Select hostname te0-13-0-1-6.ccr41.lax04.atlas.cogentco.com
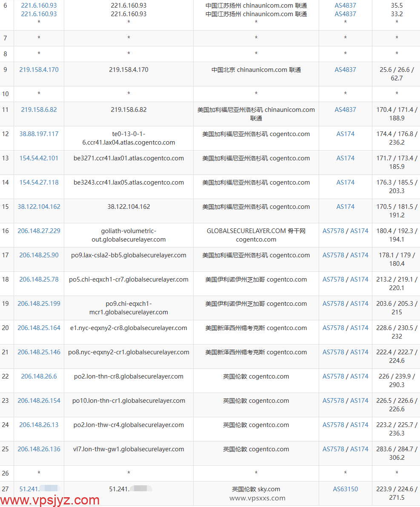Image resolution: width=420 pixels, height=507 pixels. pos(129,138)
